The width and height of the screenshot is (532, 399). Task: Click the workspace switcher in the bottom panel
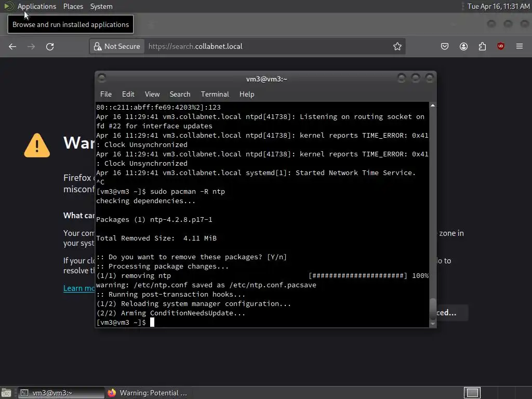[472, 393]
